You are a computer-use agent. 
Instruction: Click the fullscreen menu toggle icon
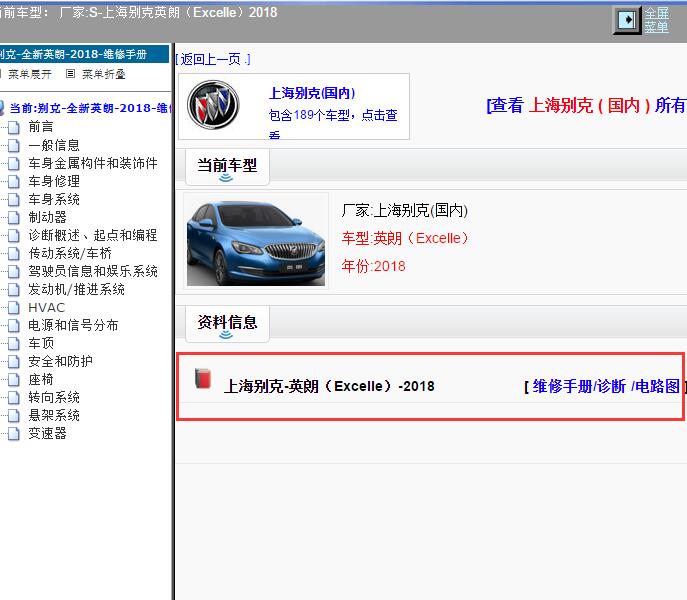click(x=627, y=20)
